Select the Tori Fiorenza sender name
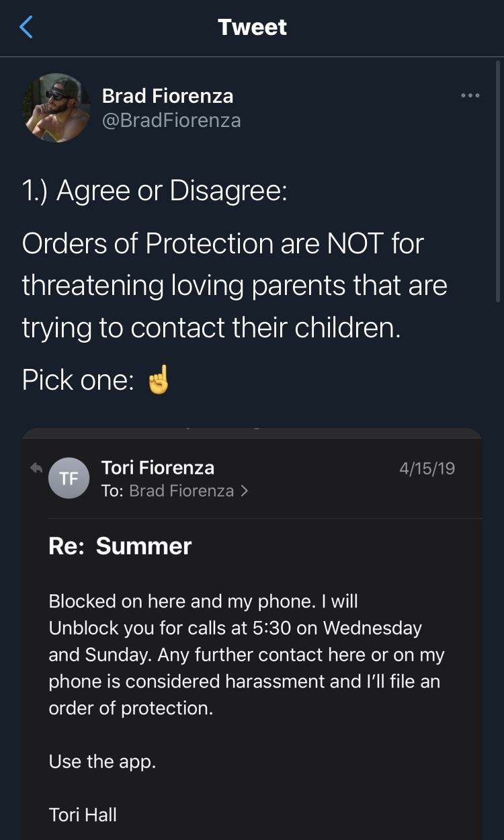Viewport: 504px width, 840px height. tap(158, 468)
